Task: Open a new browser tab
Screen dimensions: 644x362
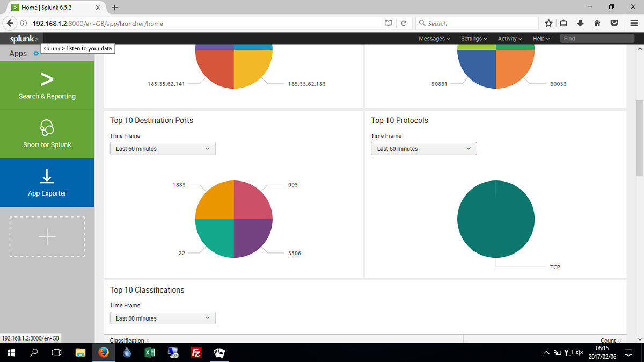Action: 114,8
